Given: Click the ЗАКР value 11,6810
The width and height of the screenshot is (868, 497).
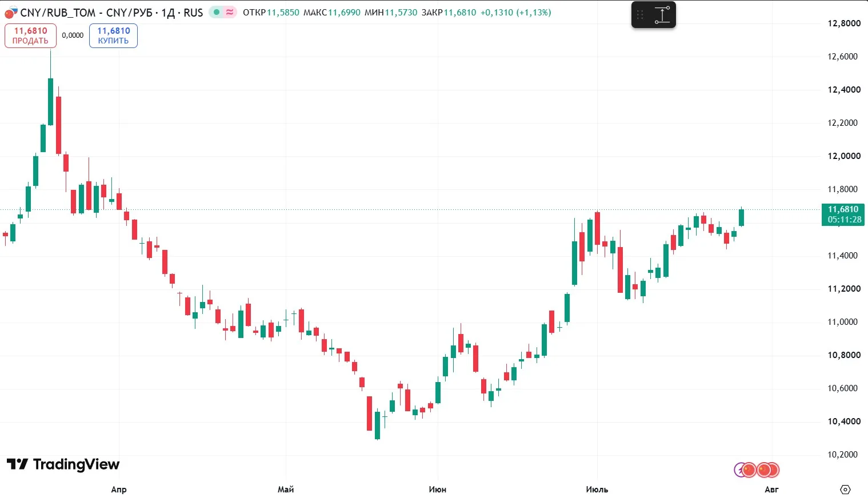Looking at the screenshot, I should point(460,13).
